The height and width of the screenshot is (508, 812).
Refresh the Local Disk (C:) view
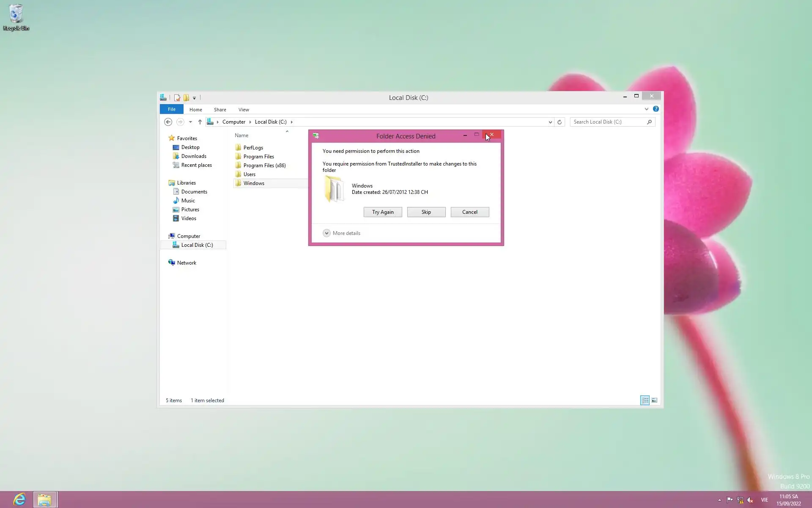[560, 122]
